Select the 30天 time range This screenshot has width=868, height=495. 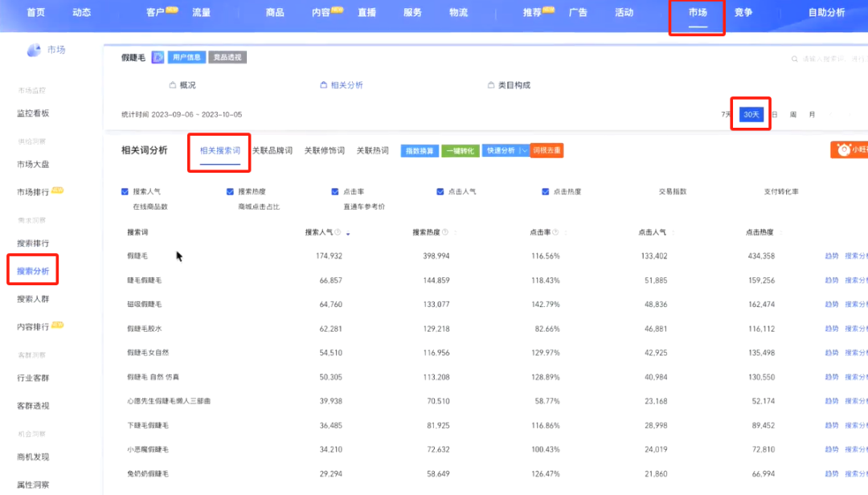click(x=751, y=115)
